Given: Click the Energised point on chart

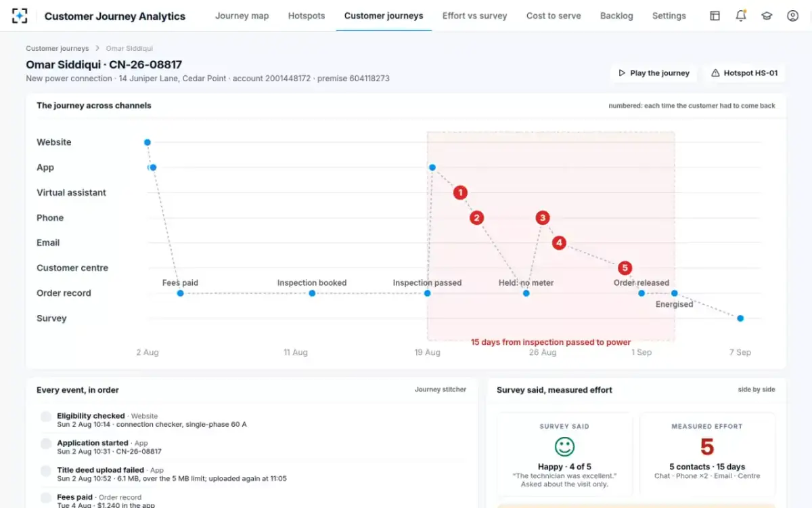Looking at the screenshot, I should (x=675, y=293).
